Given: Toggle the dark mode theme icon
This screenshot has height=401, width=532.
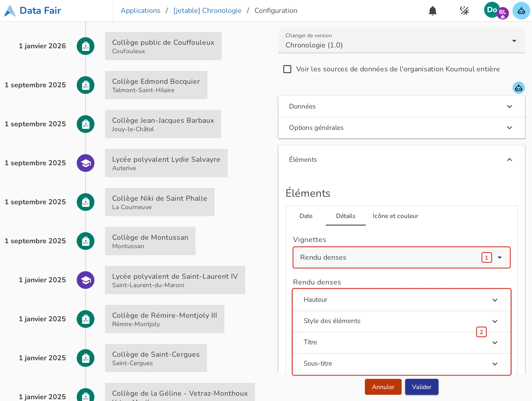Looking at the screenshot, I should (x=464, y=11).
